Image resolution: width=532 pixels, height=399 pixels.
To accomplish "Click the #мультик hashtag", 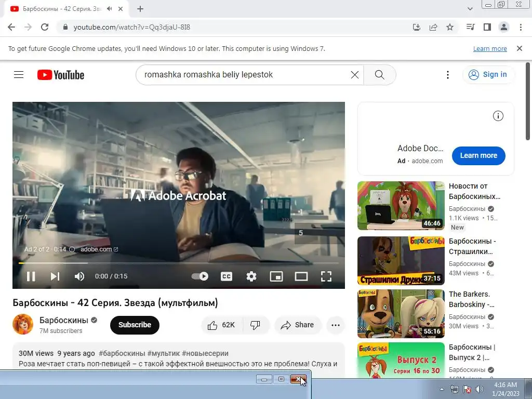I will coord(164,353).
